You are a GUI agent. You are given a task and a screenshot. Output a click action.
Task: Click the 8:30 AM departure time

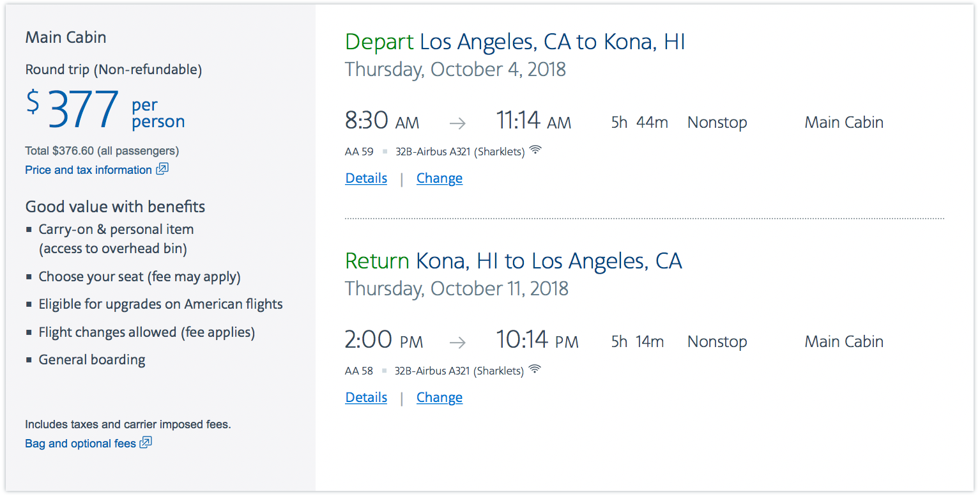tap(381, 121)
